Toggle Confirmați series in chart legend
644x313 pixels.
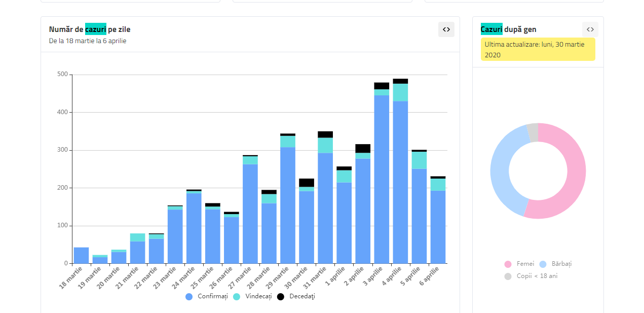(207, 296)
